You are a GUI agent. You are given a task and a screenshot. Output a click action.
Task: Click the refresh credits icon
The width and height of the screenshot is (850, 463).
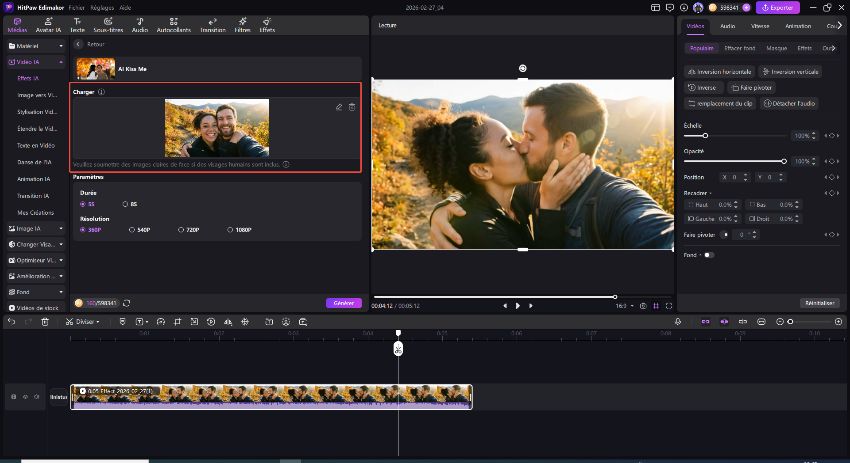pos(126,303)
